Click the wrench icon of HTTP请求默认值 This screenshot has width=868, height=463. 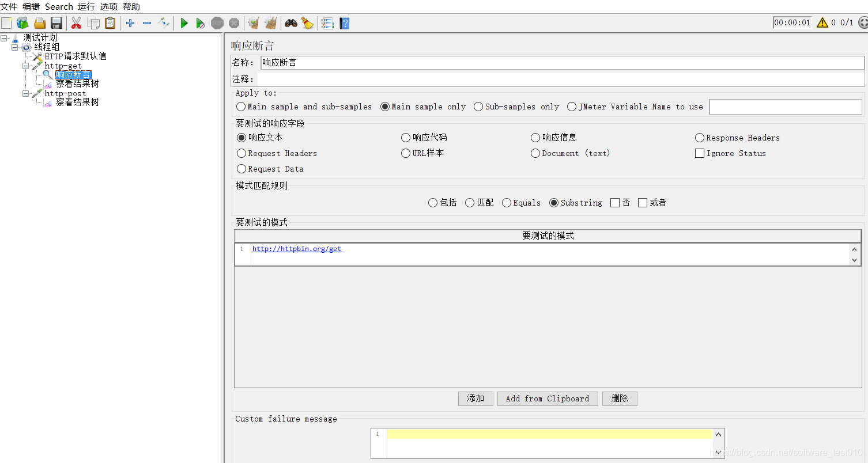click(x=37, y=56)
